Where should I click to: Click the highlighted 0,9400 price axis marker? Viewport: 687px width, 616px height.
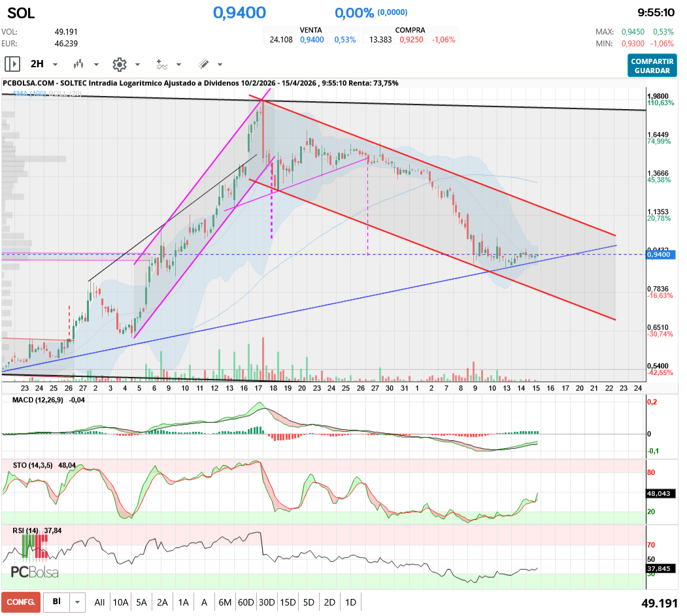click(x=658, y=255)
